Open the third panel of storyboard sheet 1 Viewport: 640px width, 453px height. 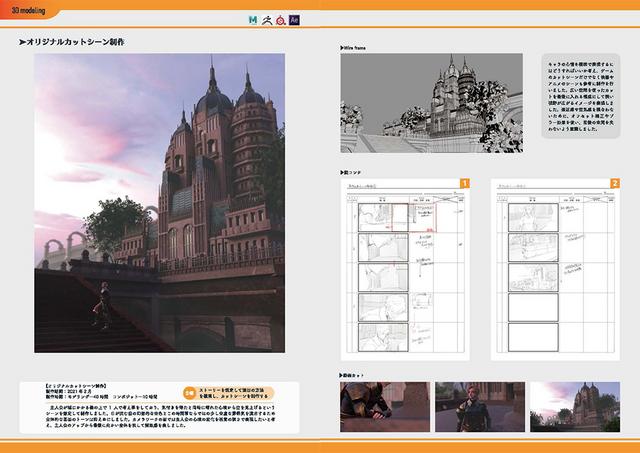click(x=383, y=278)
